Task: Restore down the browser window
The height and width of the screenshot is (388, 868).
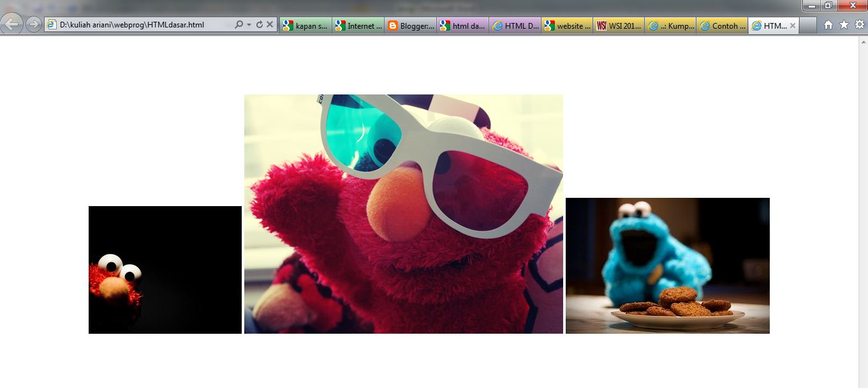Action: 828,5
